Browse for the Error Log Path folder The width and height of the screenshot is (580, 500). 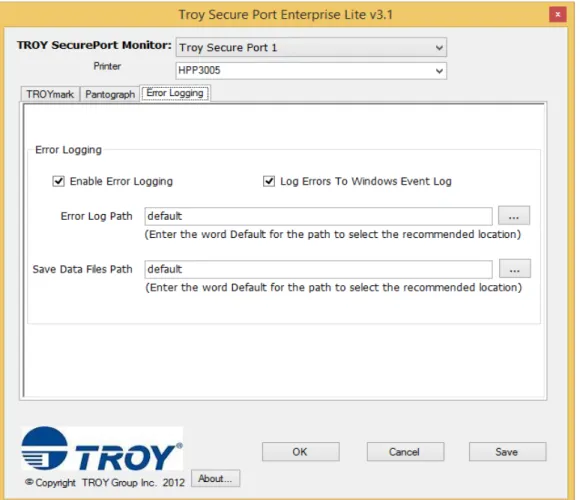tap(514, 216)
